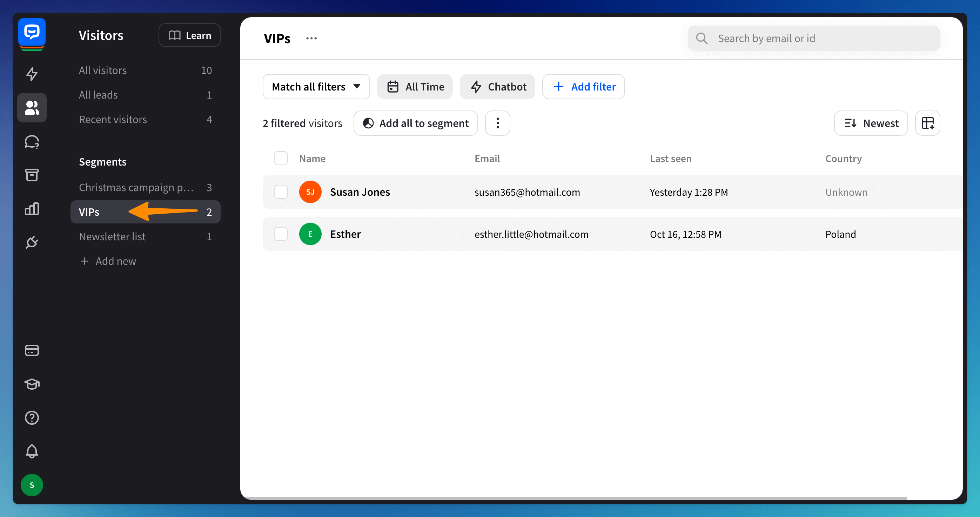
Task: Open the Archives box icon in sidebar
Action: click(x=32, y=175)
